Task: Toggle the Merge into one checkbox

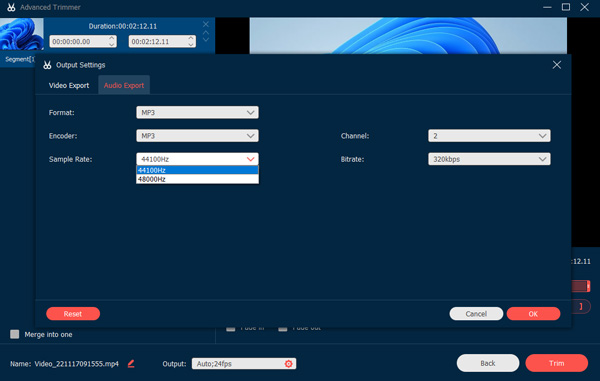Action: (x=15, y=334)
